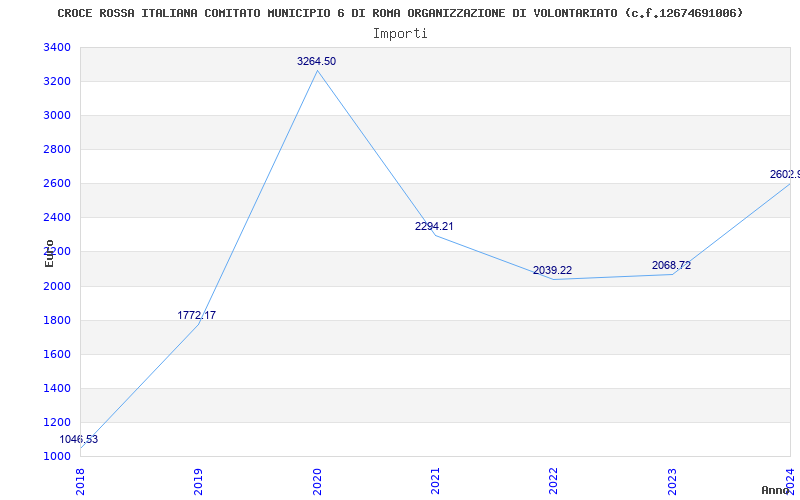This screenshot has height=500, width=800.
Task: Click the 'Anno' x-axis label
Action: coord(774,490)
